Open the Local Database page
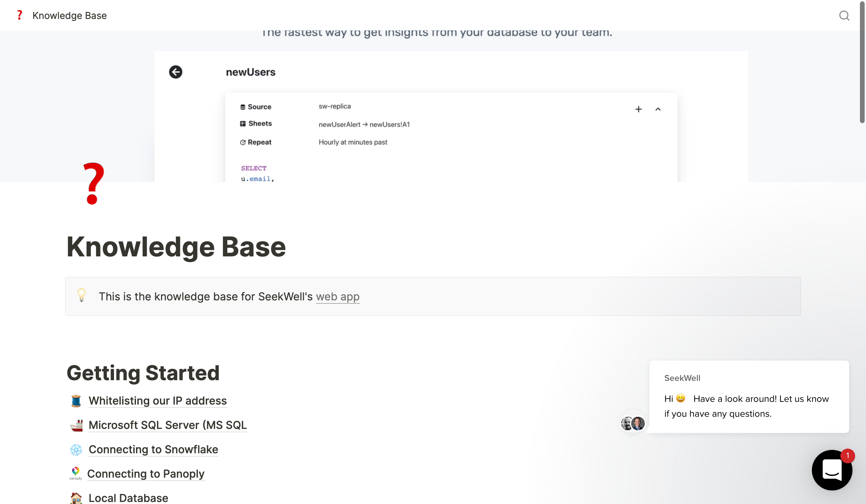Screen dimensions: 866x504 [128, 498]
